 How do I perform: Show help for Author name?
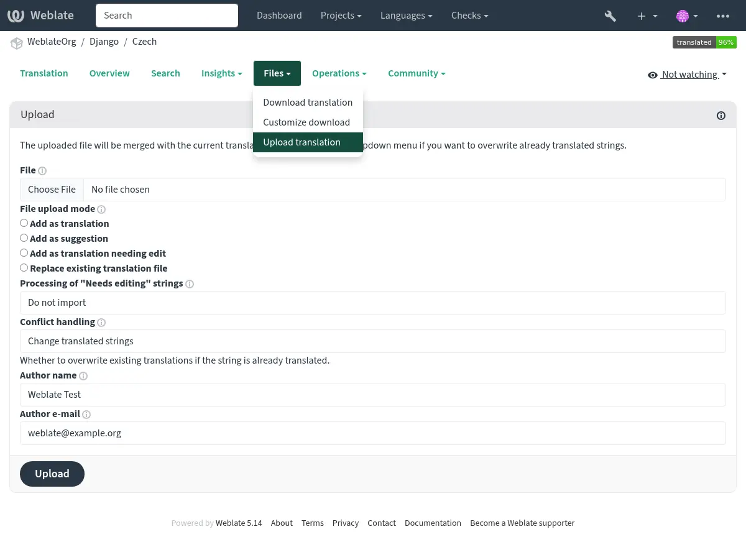click(83, 375)
